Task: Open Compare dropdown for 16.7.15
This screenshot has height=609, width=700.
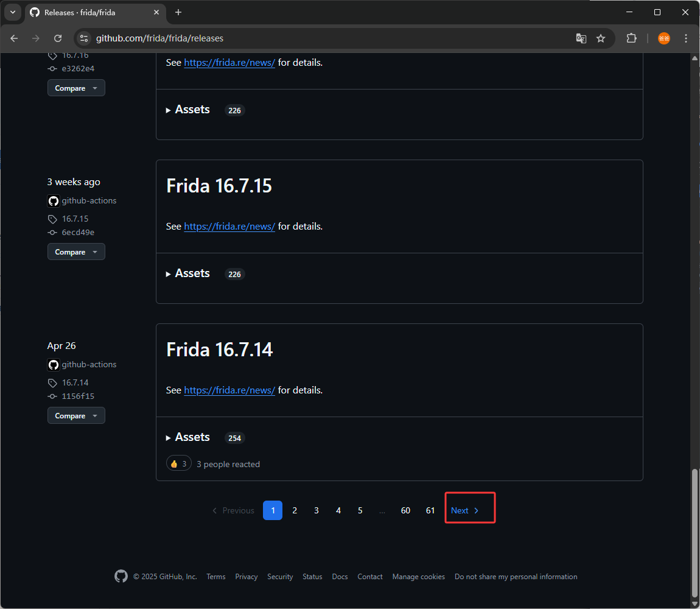Action: coord(76,252)
